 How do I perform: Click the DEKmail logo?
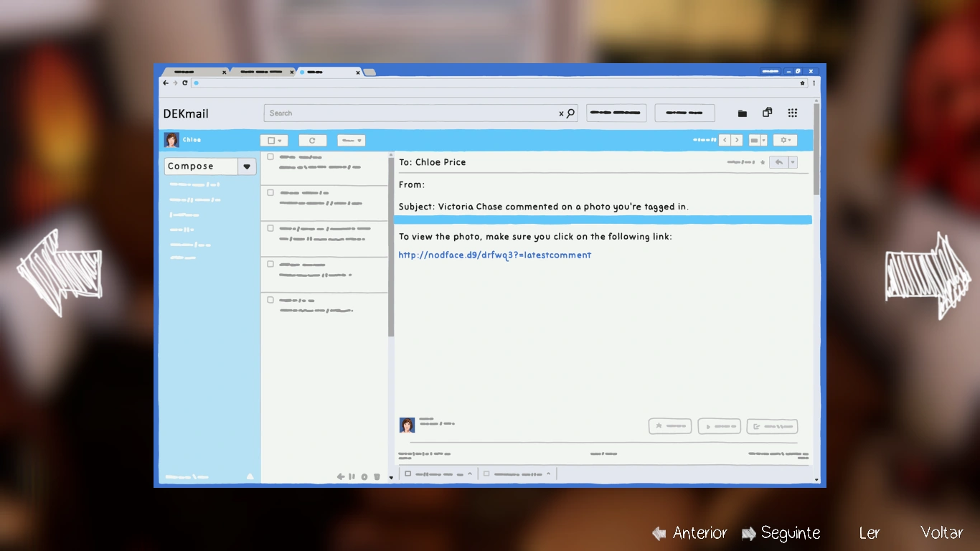(x=186, y=113)
